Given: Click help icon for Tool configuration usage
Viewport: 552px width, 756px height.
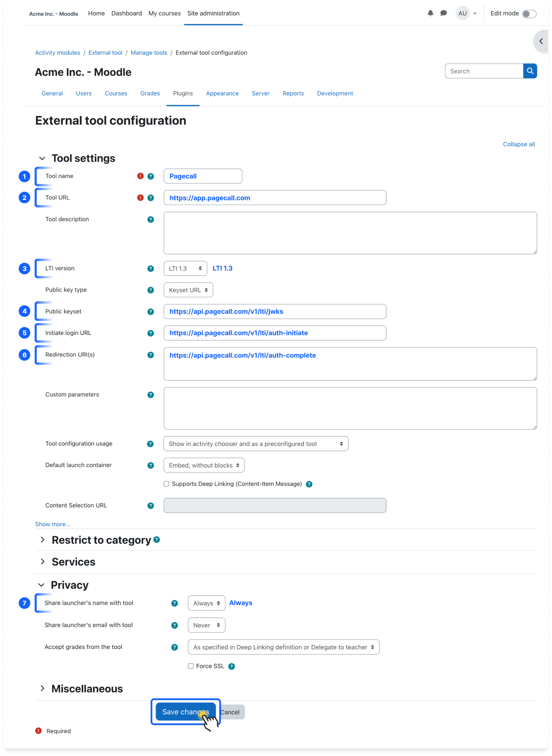Looking at the screenshot, I should point(150,444).
